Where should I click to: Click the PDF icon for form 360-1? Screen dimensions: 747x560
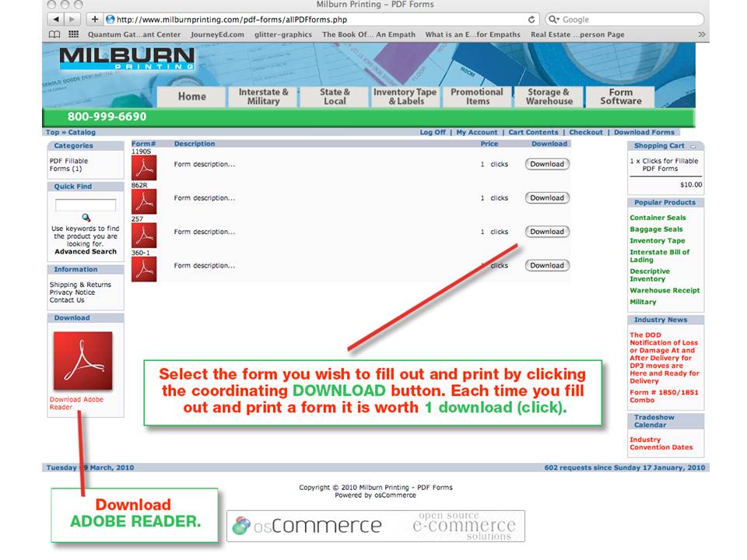144,269
